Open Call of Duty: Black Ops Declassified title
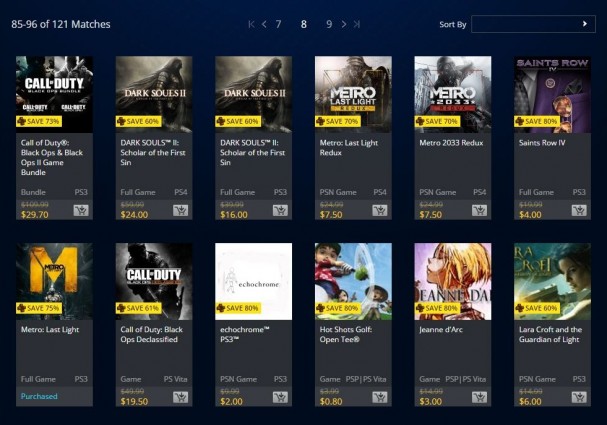Image resolution: width=607 pixels, height=425 pixels. tap(151, 334)
